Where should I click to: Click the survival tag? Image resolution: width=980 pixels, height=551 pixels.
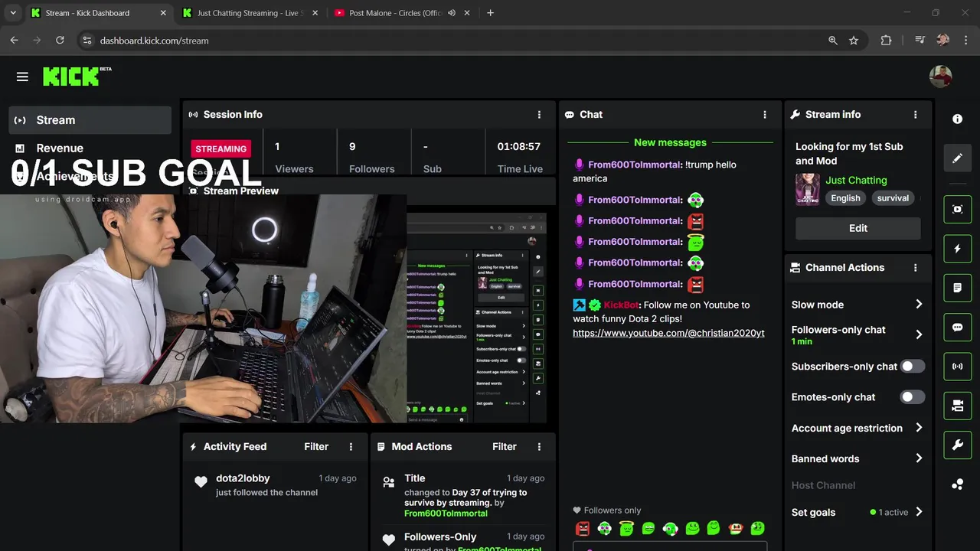click(x=893, y=198)
